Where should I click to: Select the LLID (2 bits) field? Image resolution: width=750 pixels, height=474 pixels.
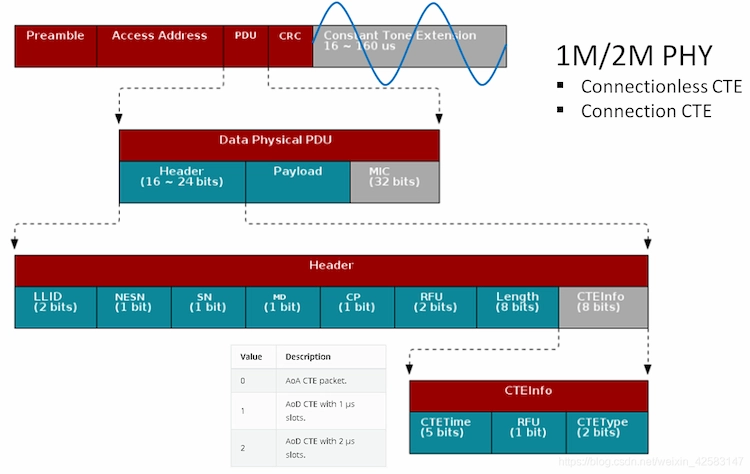click(x=55, y=307)
